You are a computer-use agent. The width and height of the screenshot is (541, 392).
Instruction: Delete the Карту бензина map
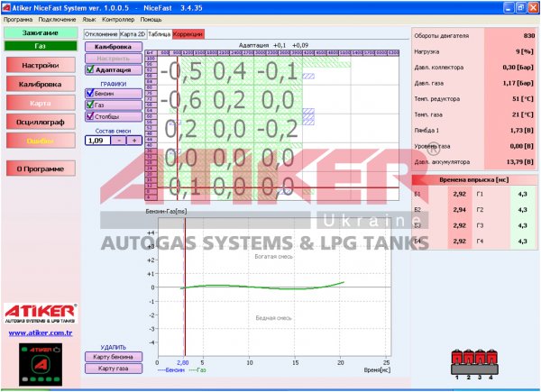coord(114,357)
